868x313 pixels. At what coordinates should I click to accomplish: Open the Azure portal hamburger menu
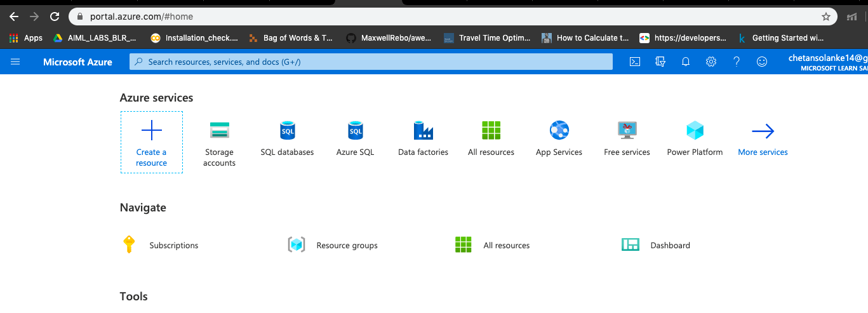15,62
